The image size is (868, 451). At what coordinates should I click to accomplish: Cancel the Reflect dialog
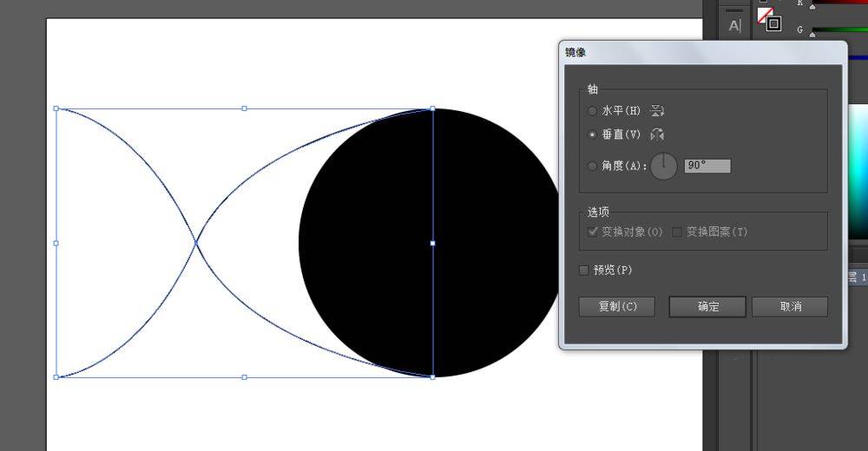click(790, 307)
